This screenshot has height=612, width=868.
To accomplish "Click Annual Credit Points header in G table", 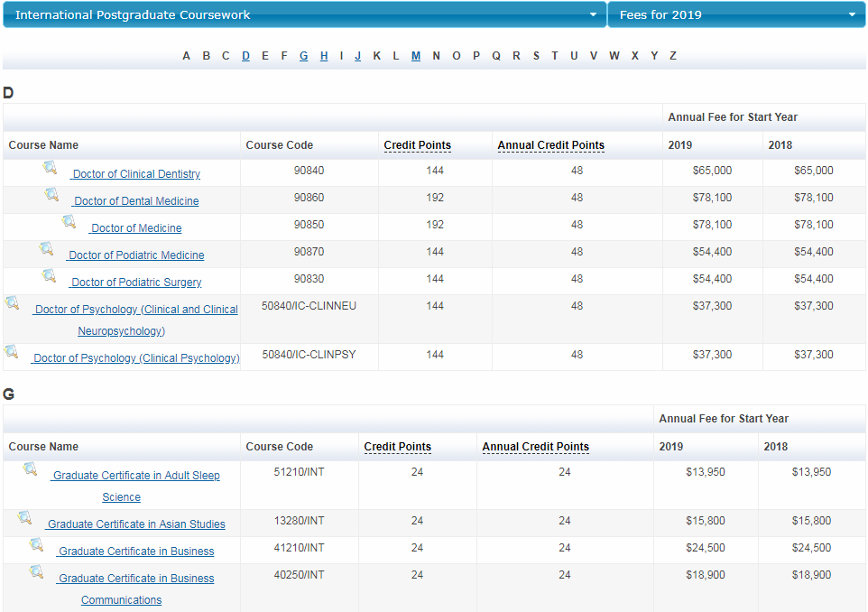I will click(x=535, y=447).
